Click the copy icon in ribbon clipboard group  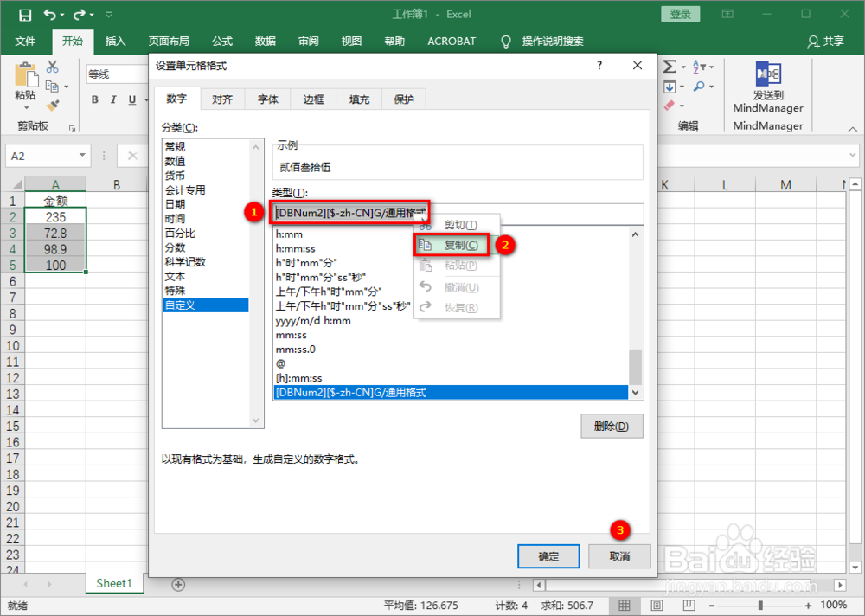tap(53, 87)
